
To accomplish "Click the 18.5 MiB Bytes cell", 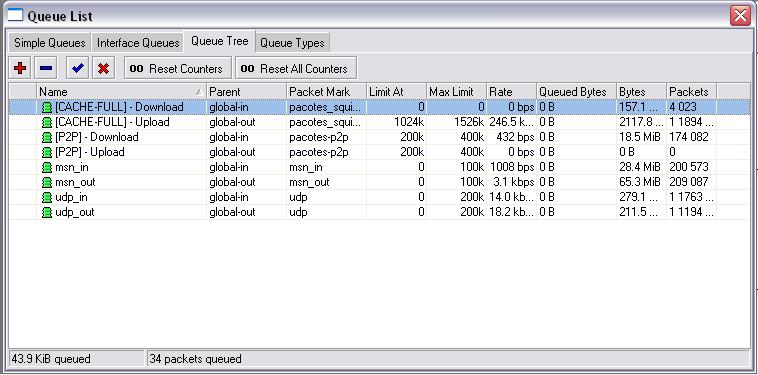I will pyautogui.click(x=640, y=137).
